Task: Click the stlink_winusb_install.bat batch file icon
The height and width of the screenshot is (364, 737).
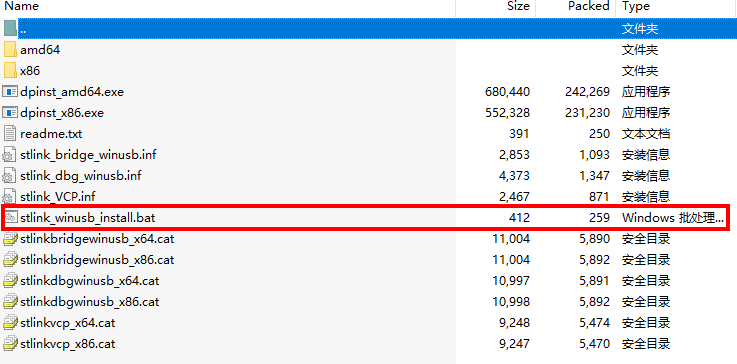Action: [10, 217]
